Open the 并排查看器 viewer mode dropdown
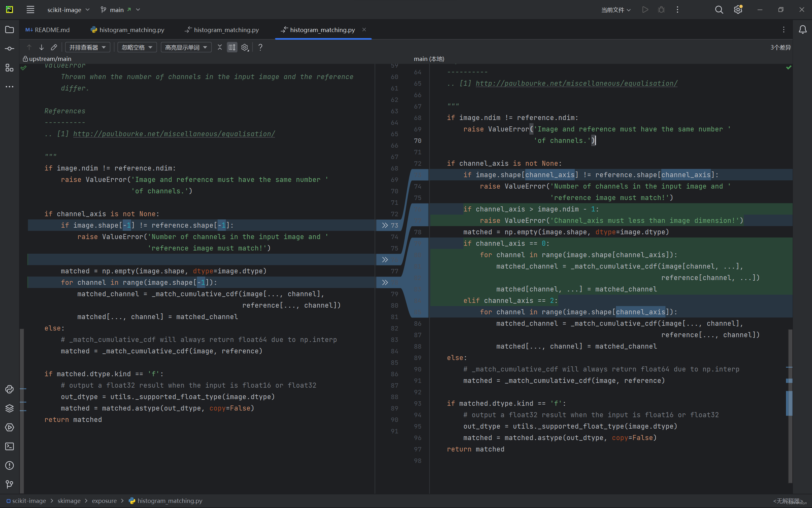 (x=88, y=47)
